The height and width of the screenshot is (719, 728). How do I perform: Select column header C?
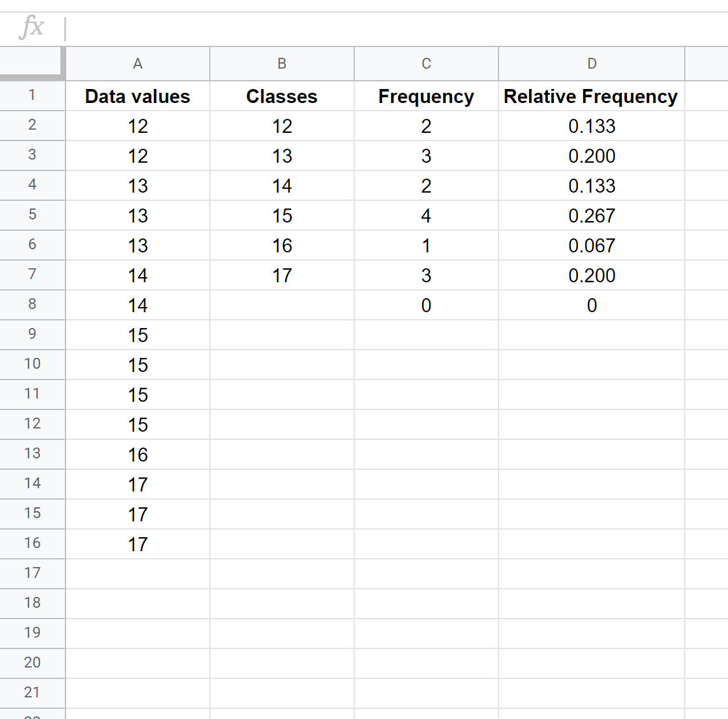point(425,64)
